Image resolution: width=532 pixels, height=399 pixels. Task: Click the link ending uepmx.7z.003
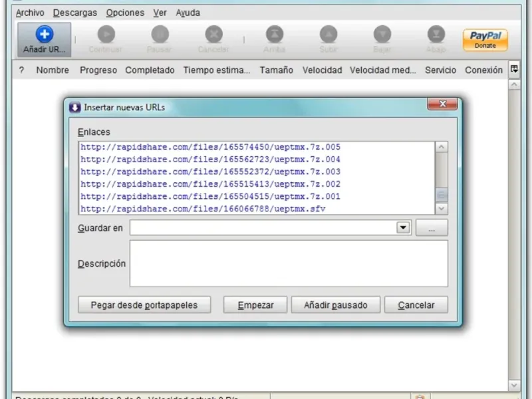click(210, 172)
